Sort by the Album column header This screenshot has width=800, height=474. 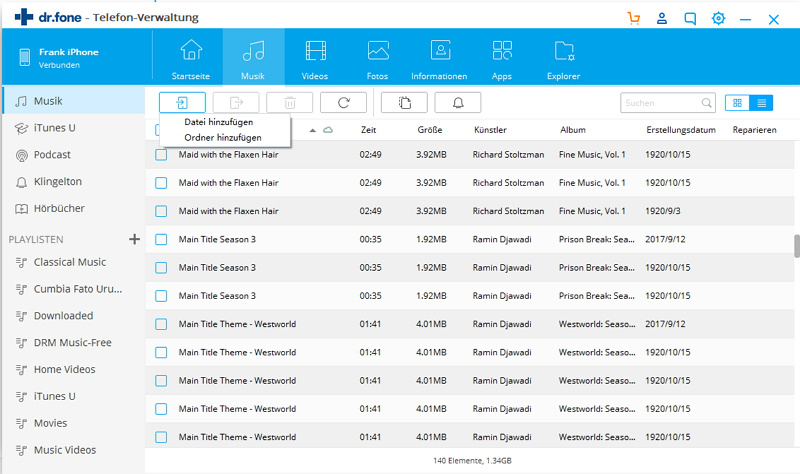point(573,130)
